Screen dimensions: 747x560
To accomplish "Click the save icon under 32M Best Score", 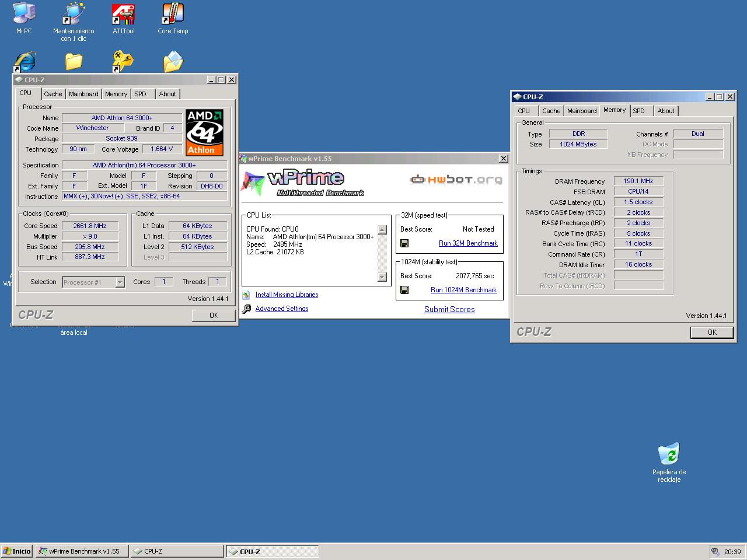I will click(404, 243).
